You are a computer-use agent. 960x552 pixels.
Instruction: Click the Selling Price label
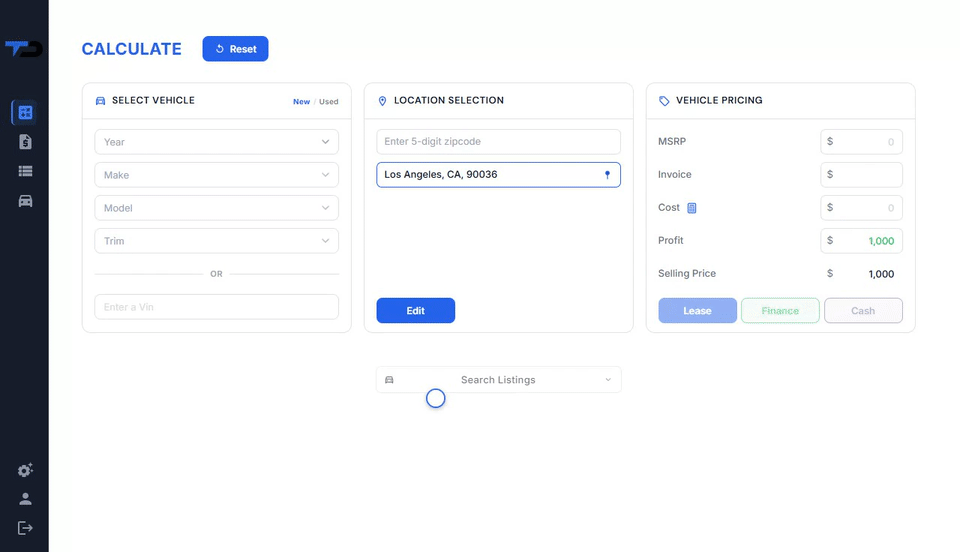[687, 274]
